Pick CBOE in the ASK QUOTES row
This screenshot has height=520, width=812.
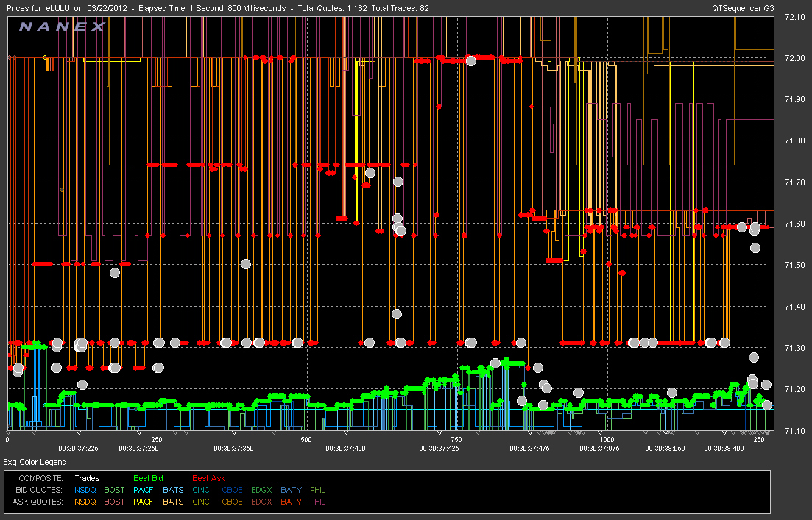[232, 502]
